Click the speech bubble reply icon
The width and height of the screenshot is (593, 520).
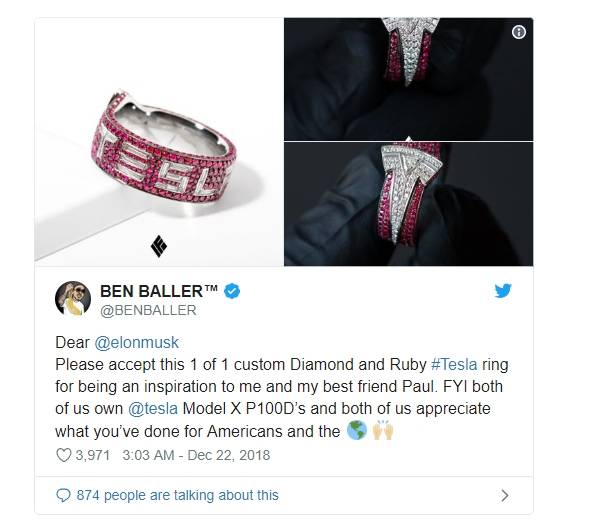63,495
